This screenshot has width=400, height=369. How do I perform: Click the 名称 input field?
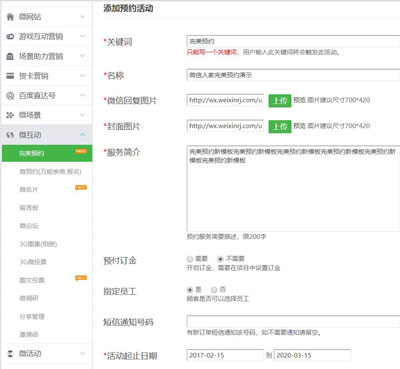coord(293,75)
